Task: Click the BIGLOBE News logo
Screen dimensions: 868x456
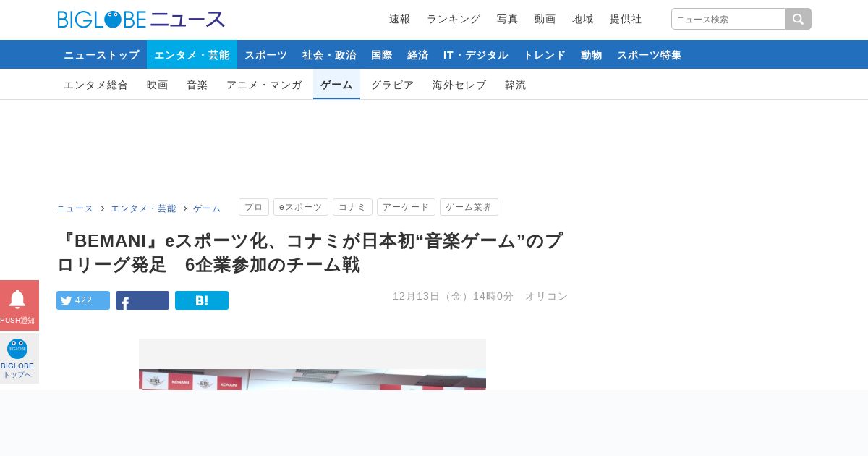Action: (142, 19)
